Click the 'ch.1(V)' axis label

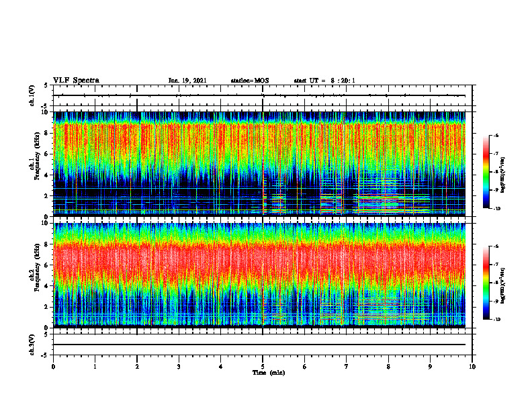coord(32,95)
